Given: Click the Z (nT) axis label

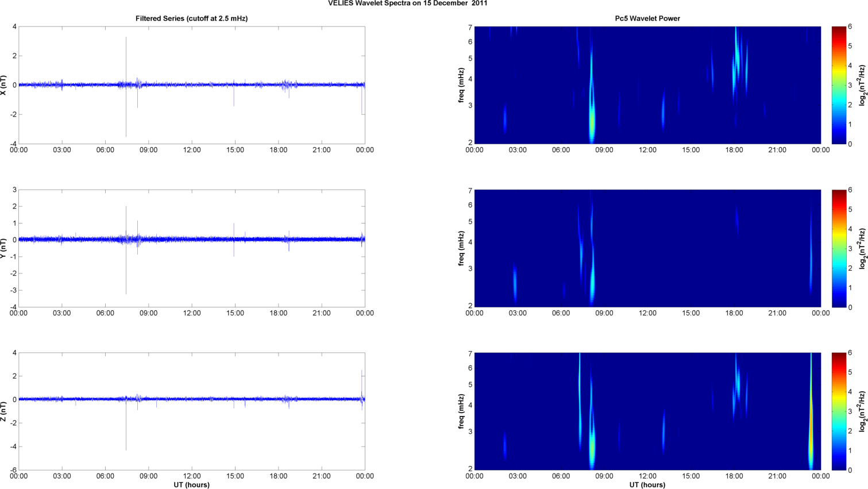Looking at the screenshot, I should click(4, 411).
